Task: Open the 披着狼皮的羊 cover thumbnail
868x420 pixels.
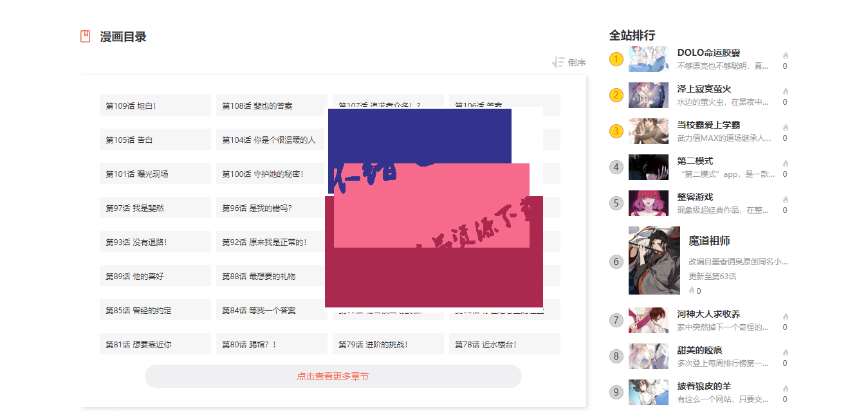Action: click(x=649, y=392)
